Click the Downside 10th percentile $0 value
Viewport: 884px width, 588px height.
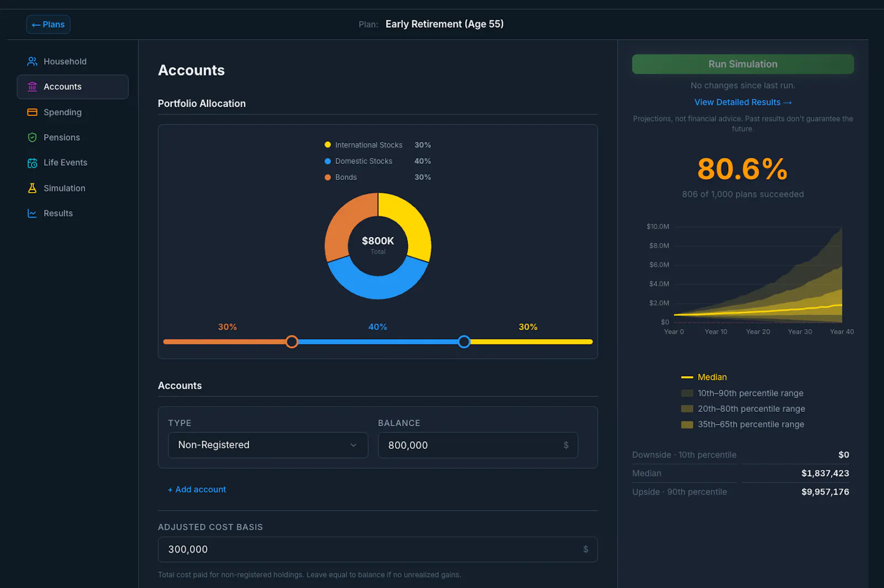point(844,455)
